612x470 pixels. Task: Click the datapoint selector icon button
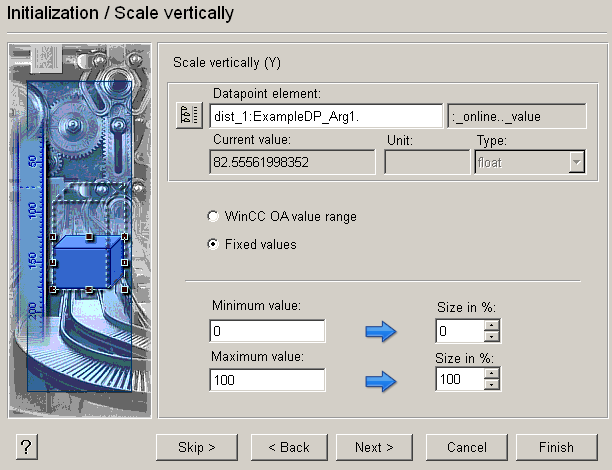pyautogui.click(x=187, y=116)
